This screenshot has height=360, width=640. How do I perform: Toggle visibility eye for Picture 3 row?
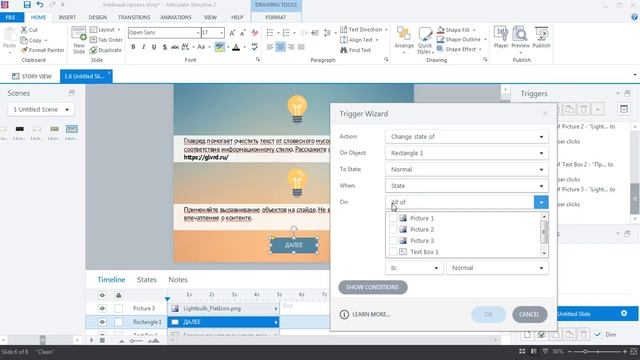point(102,308)
